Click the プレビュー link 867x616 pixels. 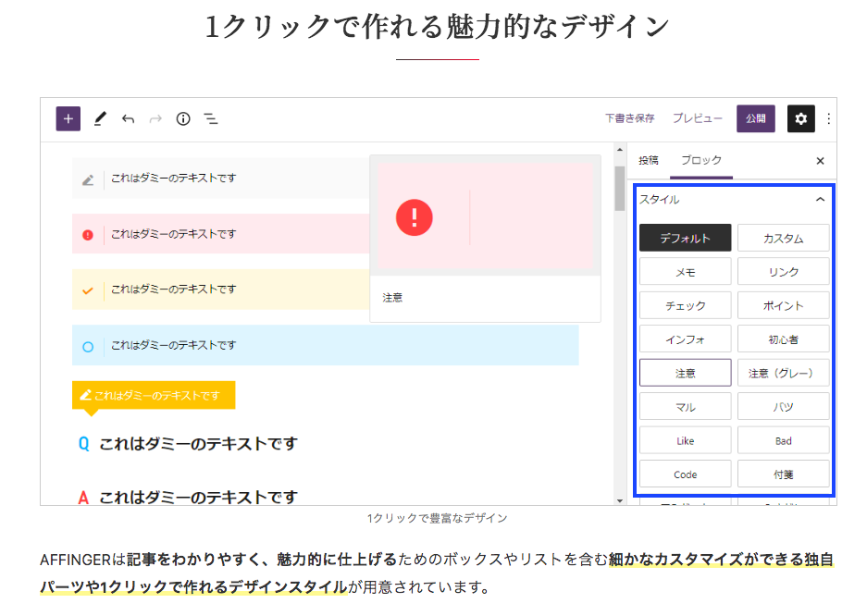tap(698, 118)
